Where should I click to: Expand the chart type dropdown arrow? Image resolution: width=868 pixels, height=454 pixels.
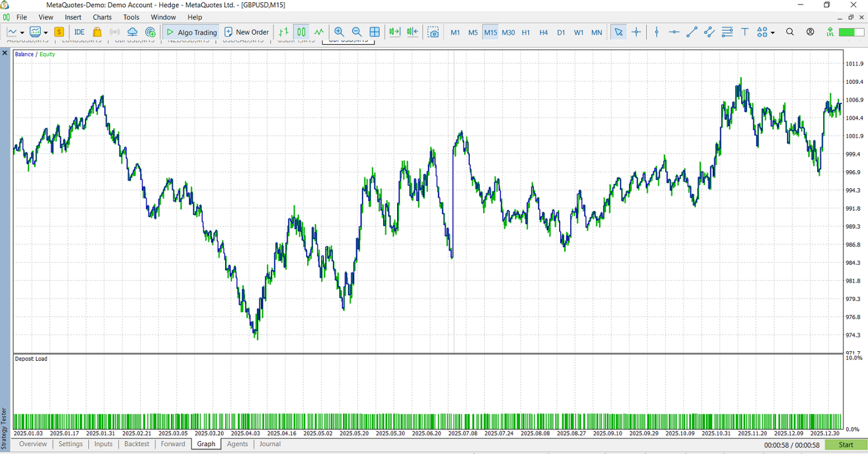point(22,33)
